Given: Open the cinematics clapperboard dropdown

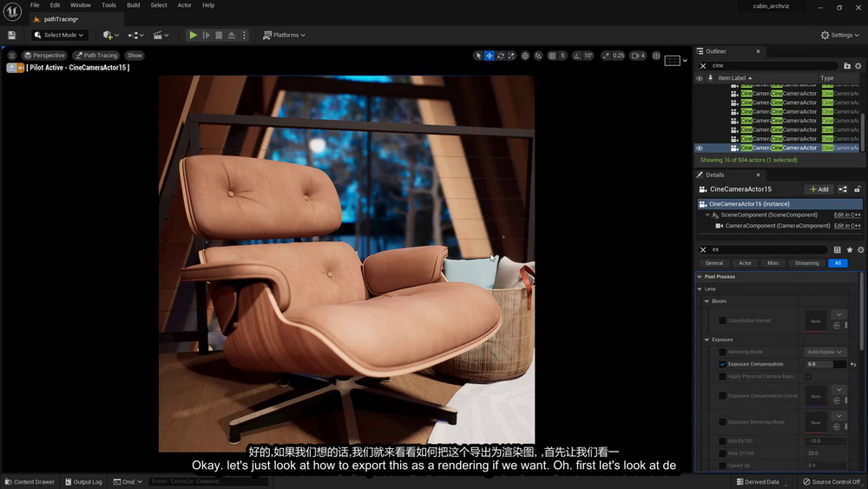Looking at the screenshot, I should click(161, 35).
